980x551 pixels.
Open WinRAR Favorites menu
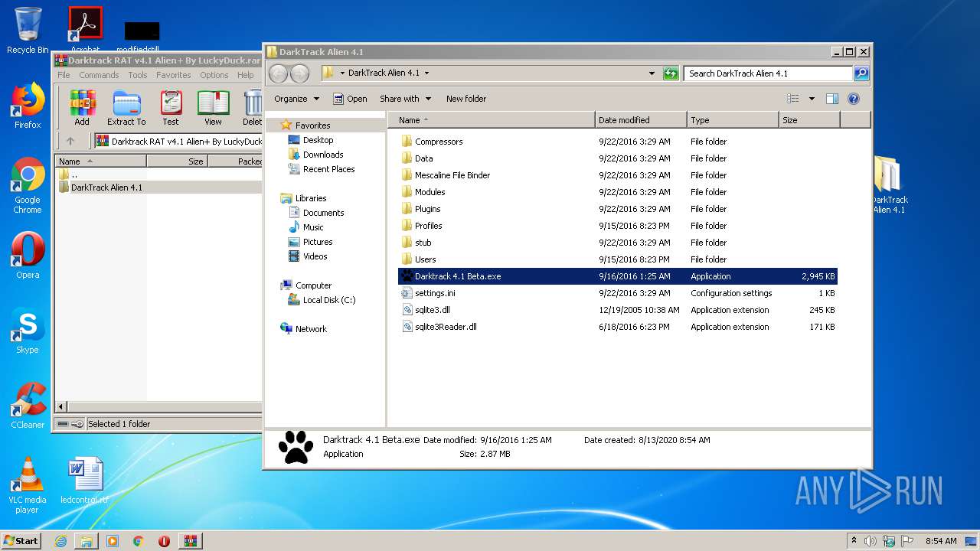click(x=174, y=75)
